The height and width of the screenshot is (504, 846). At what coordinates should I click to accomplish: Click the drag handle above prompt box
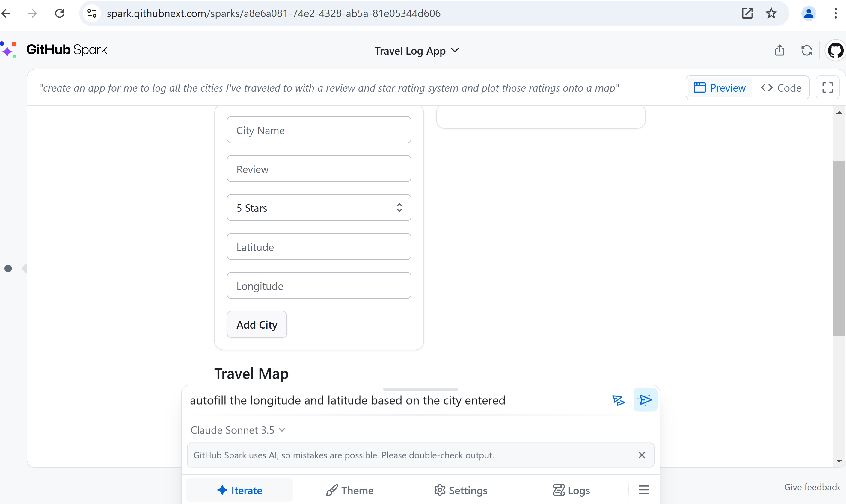pyautogui.click(x=420, y=389)
